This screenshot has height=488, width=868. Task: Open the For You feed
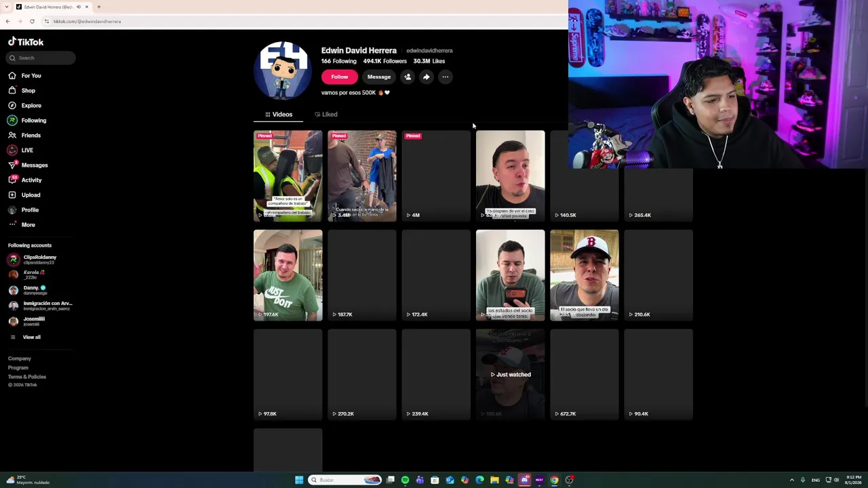[x=25, y=75]
